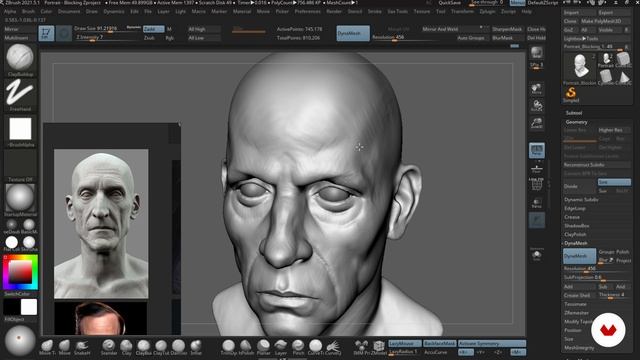Expand the Crease section
Screen dimensions: 640x360
tap(572, 217)
